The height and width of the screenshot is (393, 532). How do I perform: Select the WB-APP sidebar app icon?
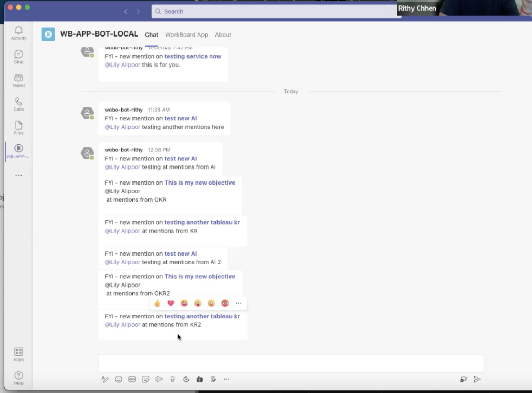click(18, 151)
